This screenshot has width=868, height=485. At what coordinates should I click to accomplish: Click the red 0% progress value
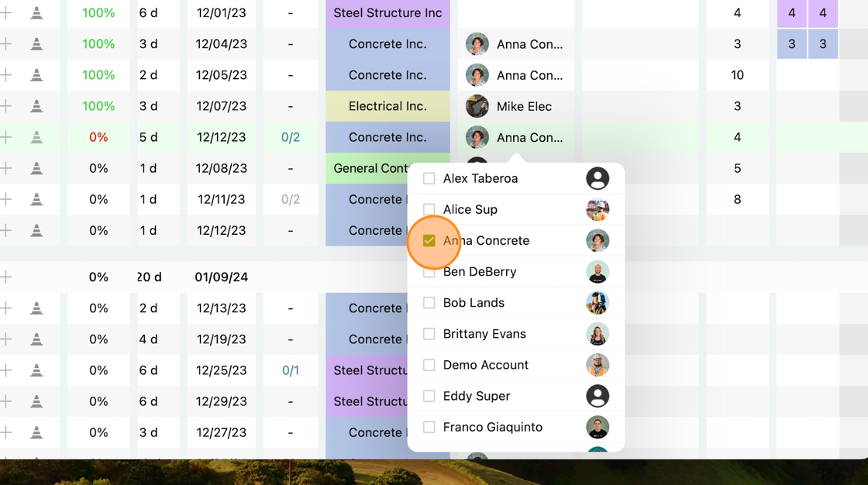pos(98,137)
